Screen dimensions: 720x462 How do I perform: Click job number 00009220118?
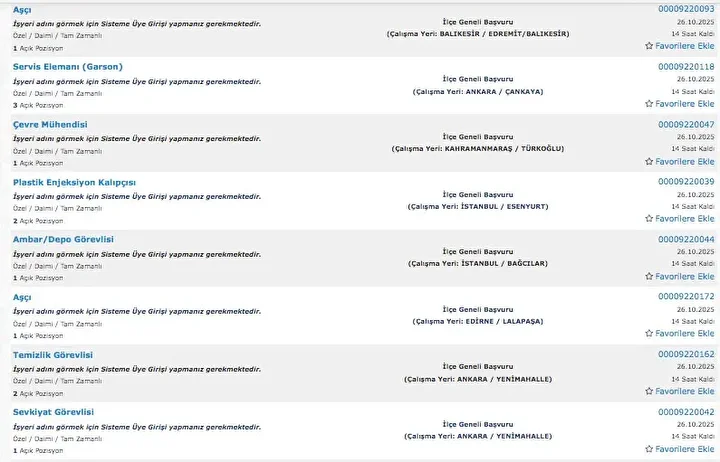[686, 67]
